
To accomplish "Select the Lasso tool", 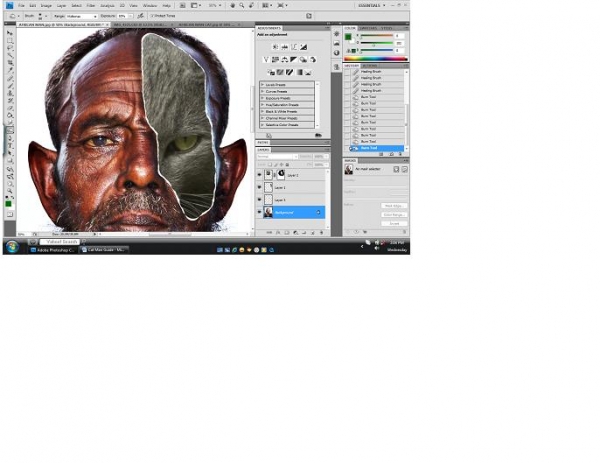I will pyautogui.click(x=10, y=48).
